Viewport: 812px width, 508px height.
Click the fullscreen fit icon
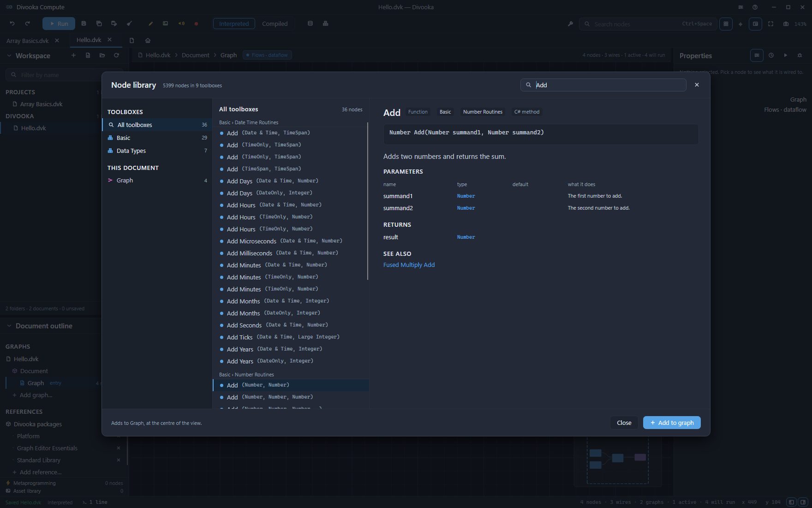coord(770,24)
